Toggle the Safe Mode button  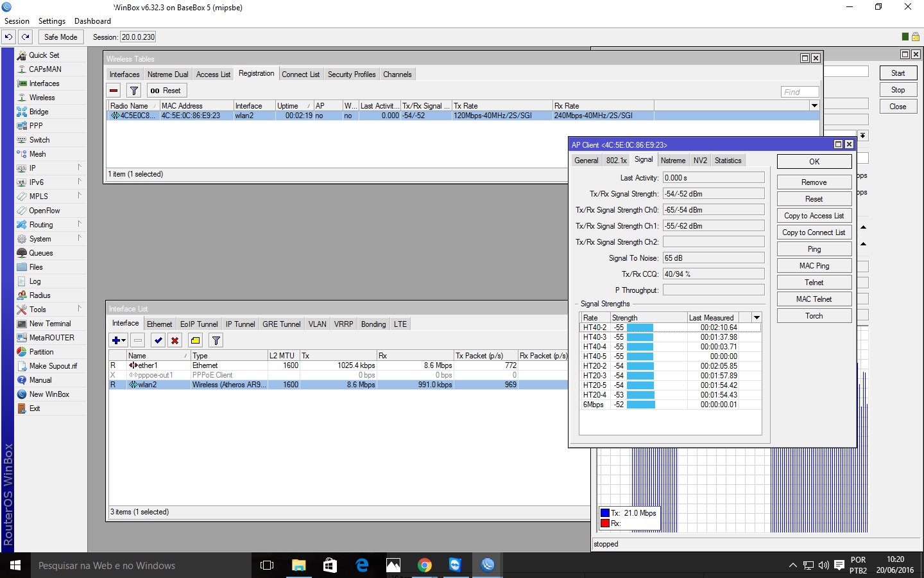pyautogui.click(x=60, y=37)
